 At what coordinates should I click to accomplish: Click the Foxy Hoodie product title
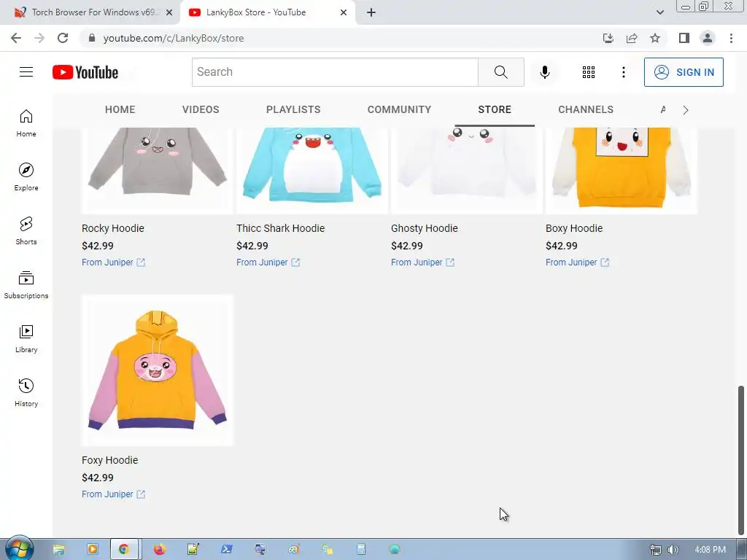point(109,460)
